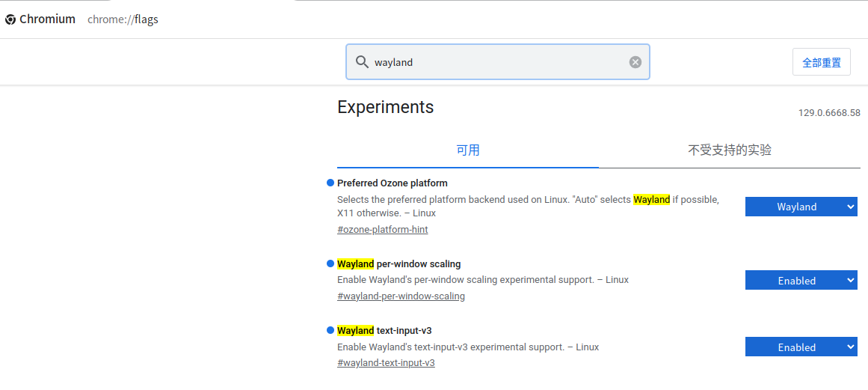The width and height of the screenshot is (868, 390).
Task: Click blue dot beside Preferred Ozone platform
Action: (x=330, y=183)
